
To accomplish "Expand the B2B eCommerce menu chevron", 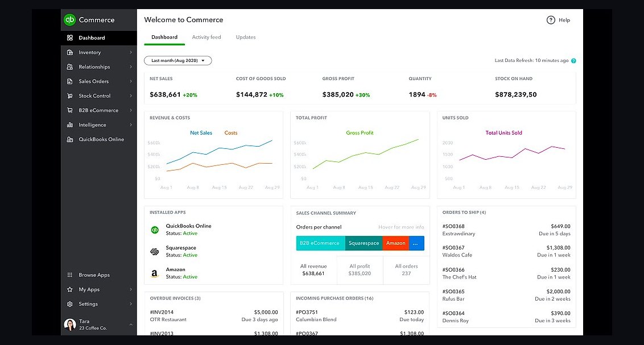I will (x=131, y=110).
